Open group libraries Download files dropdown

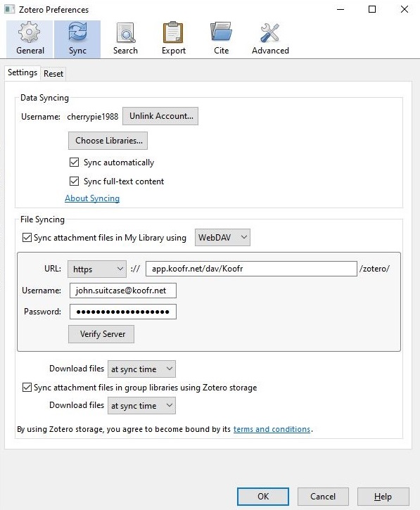141,406
